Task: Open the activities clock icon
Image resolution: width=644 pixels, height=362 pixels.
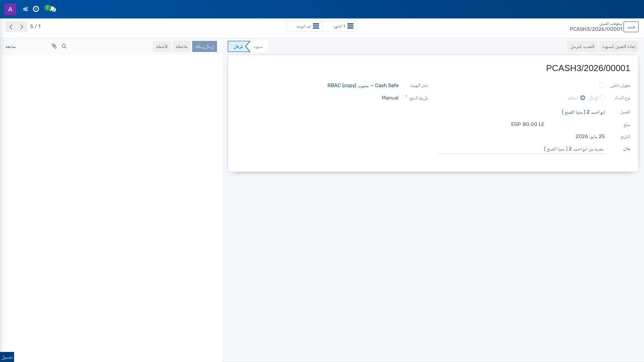Action: (36, 9)
